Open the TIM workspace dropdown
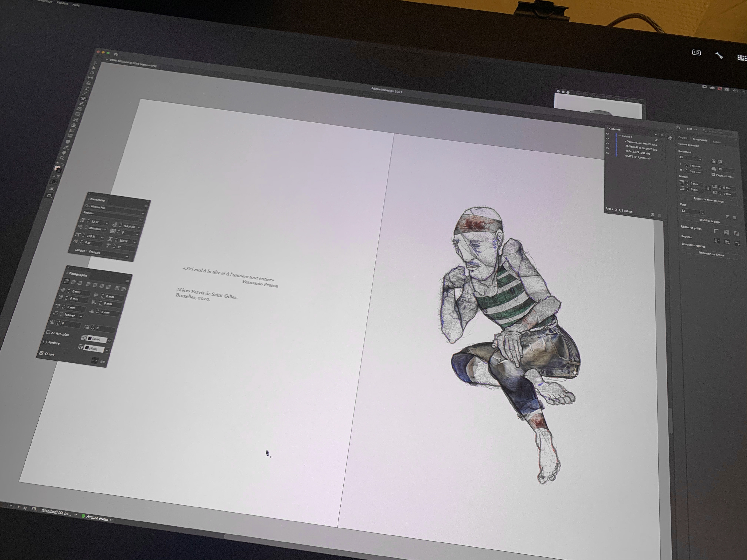 (x=691, y=129)
